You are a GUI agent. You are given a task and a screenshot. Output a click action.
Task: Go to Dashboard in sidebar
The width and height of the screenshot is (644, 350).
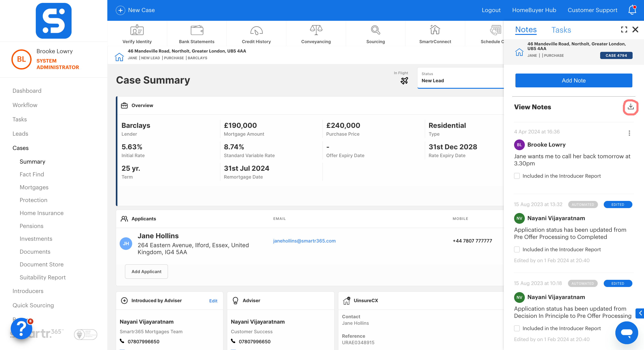tap(27, 91)
